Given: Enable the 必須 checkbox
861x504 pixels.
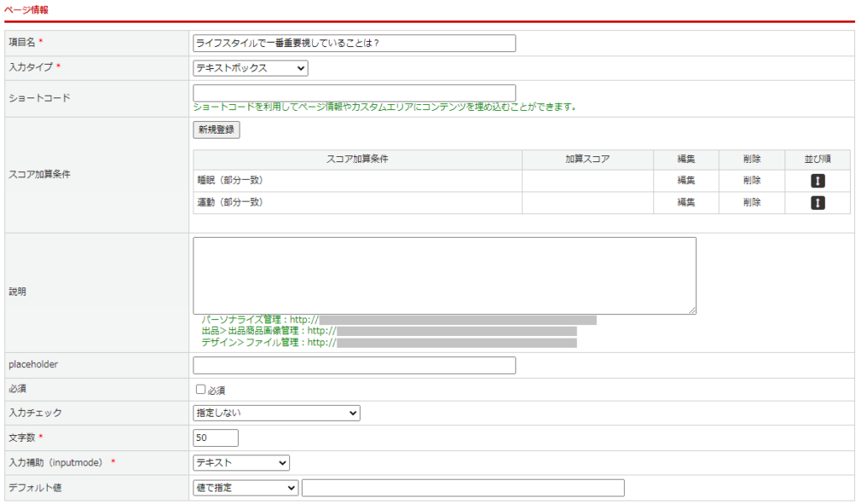Looking at the screenshot, I should pos(201,390).
